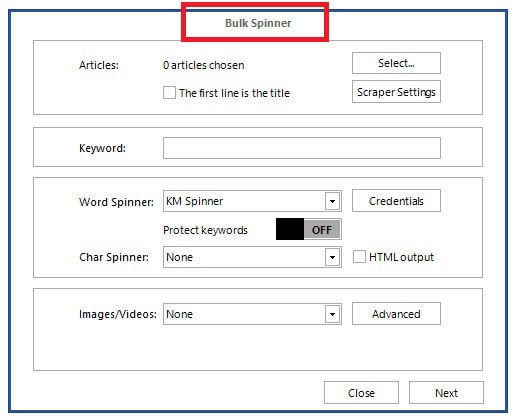
Task: Open Scraper Settings
Action: point(396,92)
